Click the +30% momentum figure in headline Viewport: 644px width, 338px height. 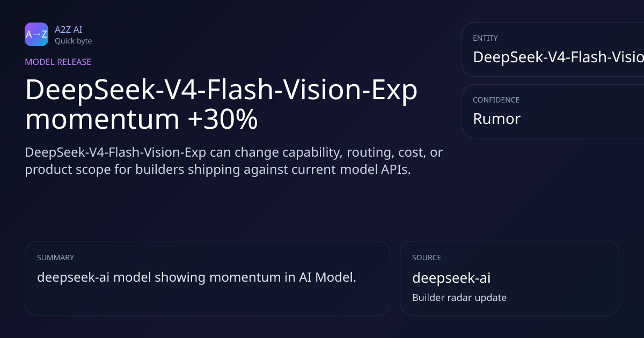pyautogui.click(x=223, y=120)
